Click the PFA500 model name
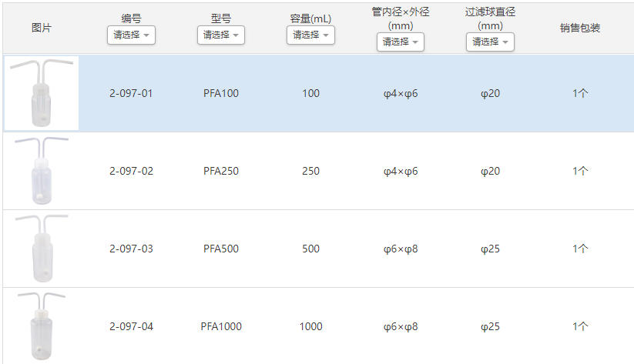Image resolution: width=634 pixels, height=364 pixels. [221, 249]
